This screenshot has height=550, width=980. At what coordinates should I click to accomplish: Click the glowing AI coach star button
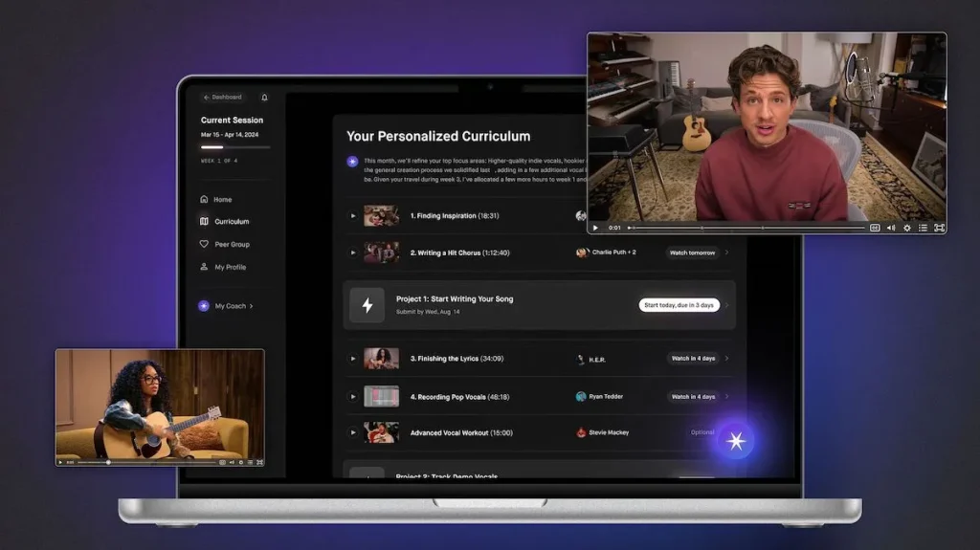[x=736, y=441]
